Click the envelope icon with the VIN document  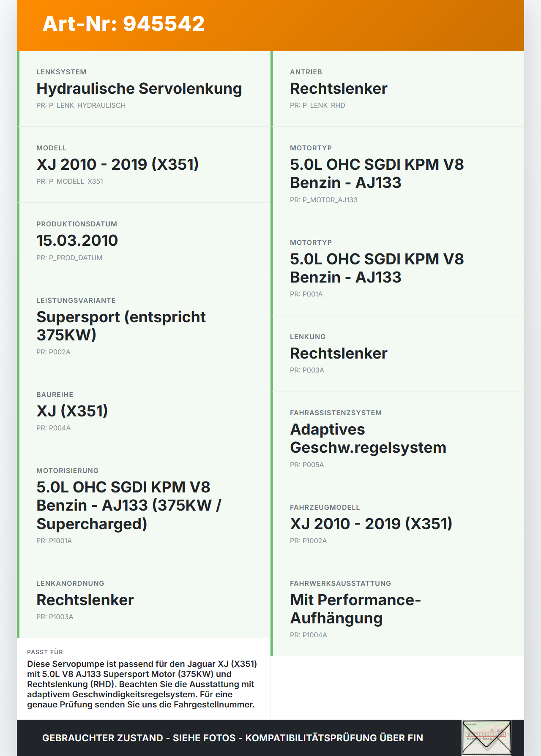(x=486, y=737)
